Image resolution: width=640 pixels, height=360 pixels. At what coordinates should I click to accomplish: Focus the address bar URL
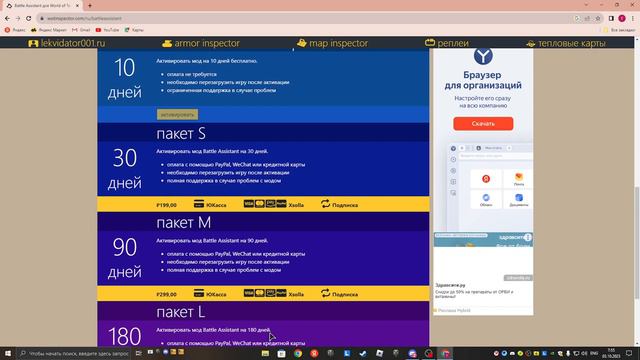click(x=84, y=18)
